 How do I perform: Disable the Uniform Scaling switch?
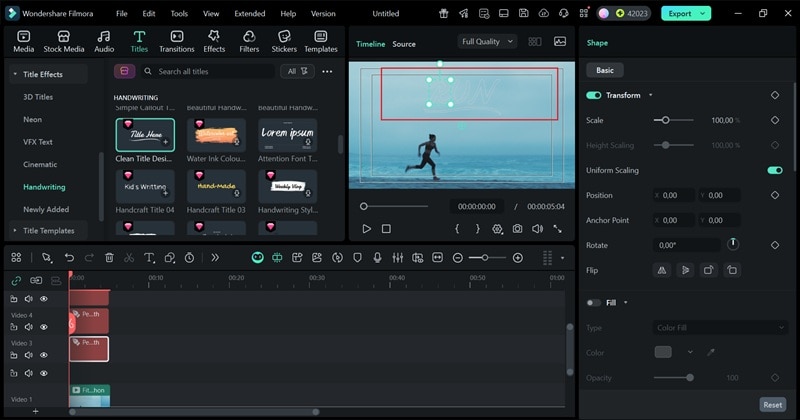coord(774,170)
